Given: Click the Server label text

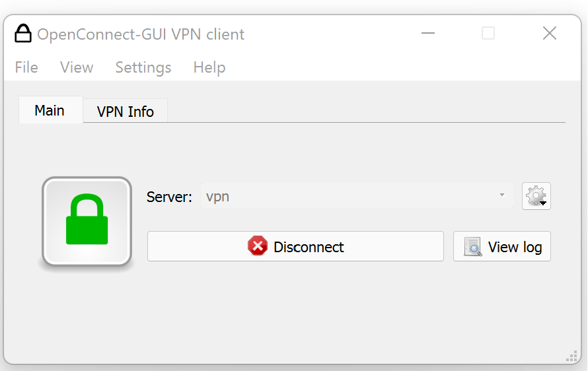Looking at the screenshot, I should pos(169,197).
